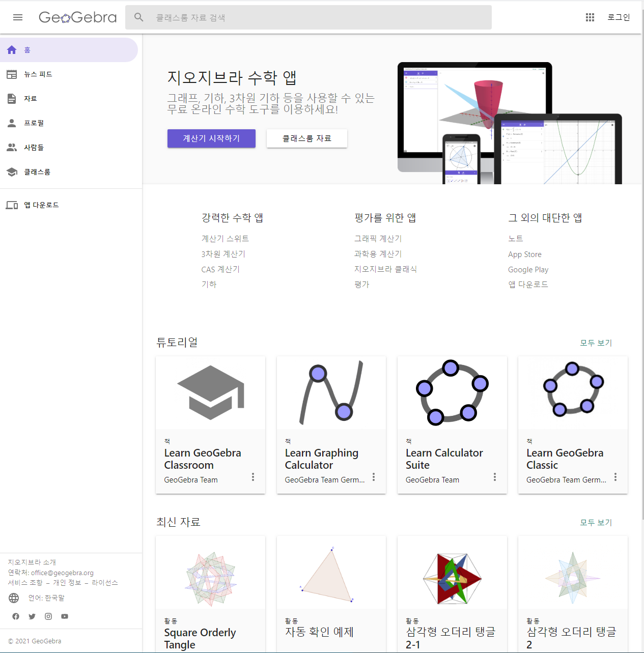The height and width of the screenshot is (653, 644).
Task: Open the 그래픽 계산기 link
Action: (378, 239)
